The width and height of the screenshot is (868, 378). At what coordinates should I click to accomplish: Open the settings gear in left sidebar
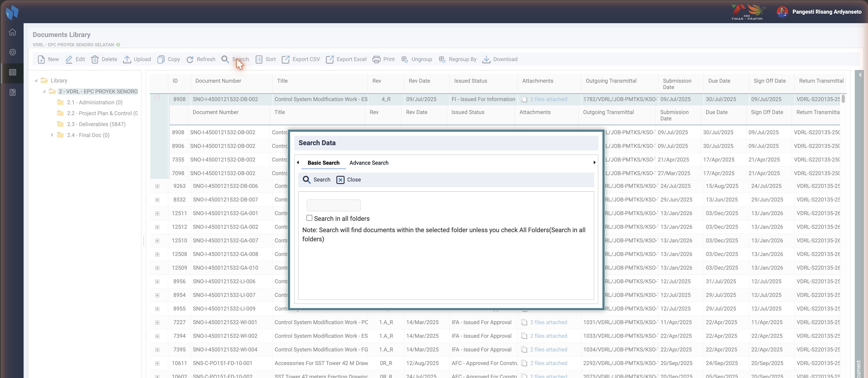(12, 52)
